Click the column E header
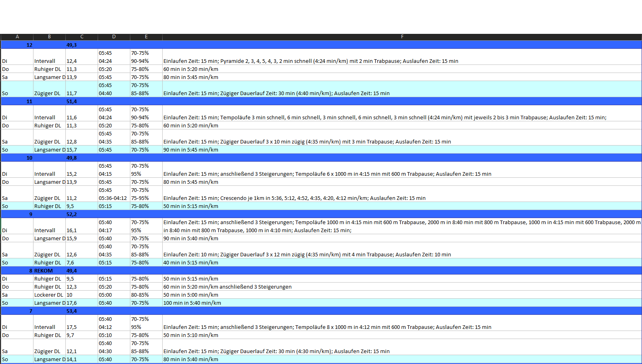642x364 pixels. click(x=146, y=37)
